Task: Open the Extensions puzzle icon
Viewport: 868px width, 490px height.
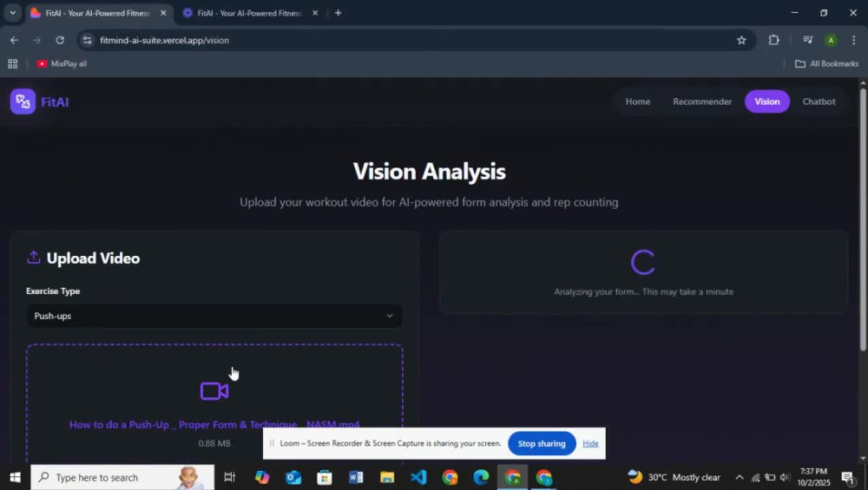Action: click(773, 40)
